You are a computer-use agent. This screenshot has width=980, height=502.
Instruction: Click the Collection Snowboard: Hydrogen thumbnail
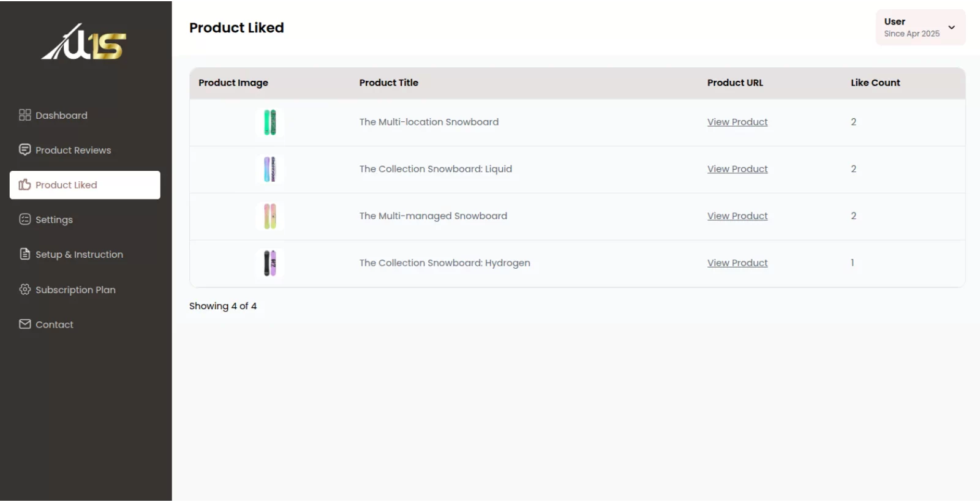(270, 263)
